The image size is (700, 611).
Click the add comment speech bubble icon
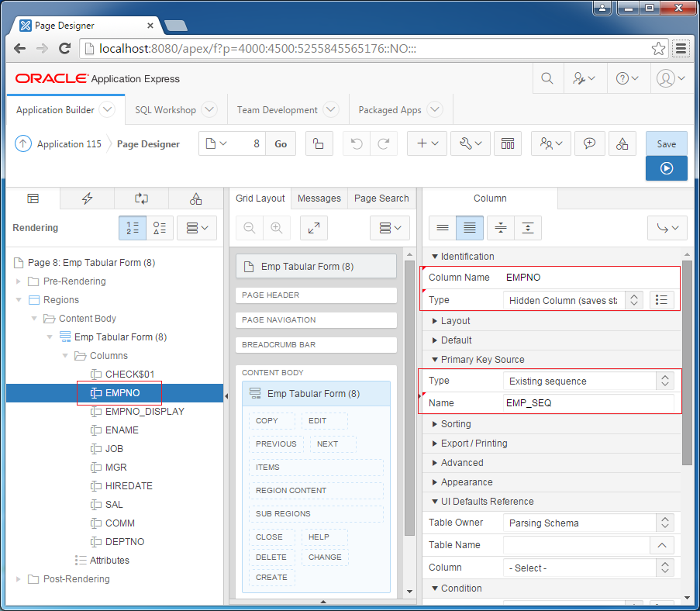point(589,143)
